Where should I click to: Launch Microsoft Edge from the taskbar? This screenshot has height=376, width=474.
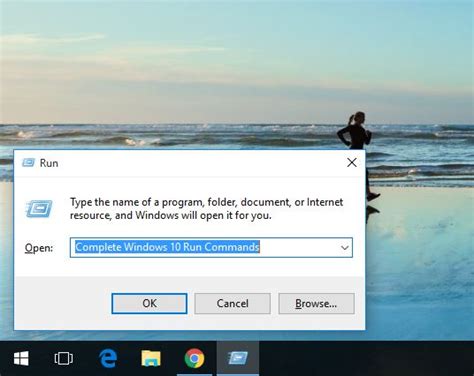coord(108,359)
